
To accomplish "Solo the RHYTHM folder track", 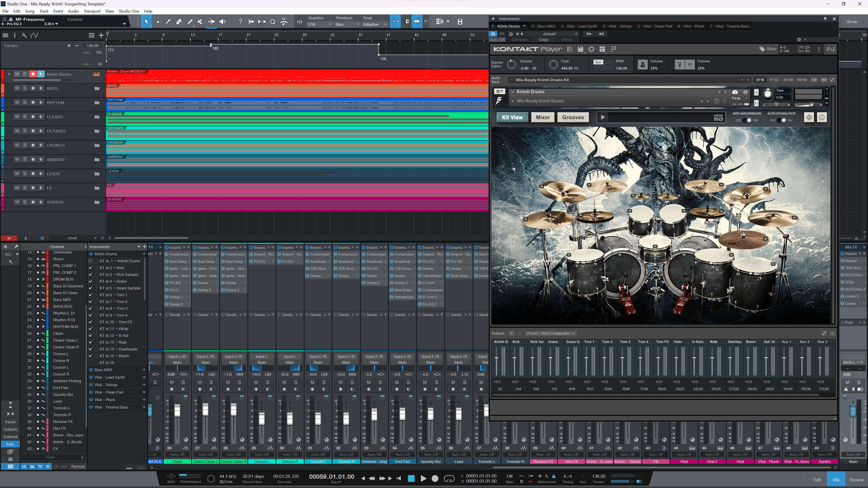I will coord(25,102).
